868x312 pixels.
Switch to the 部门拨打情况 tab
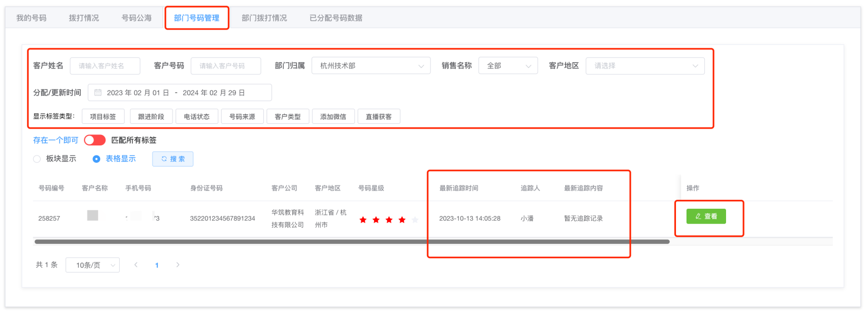click(x=264, y=18)
